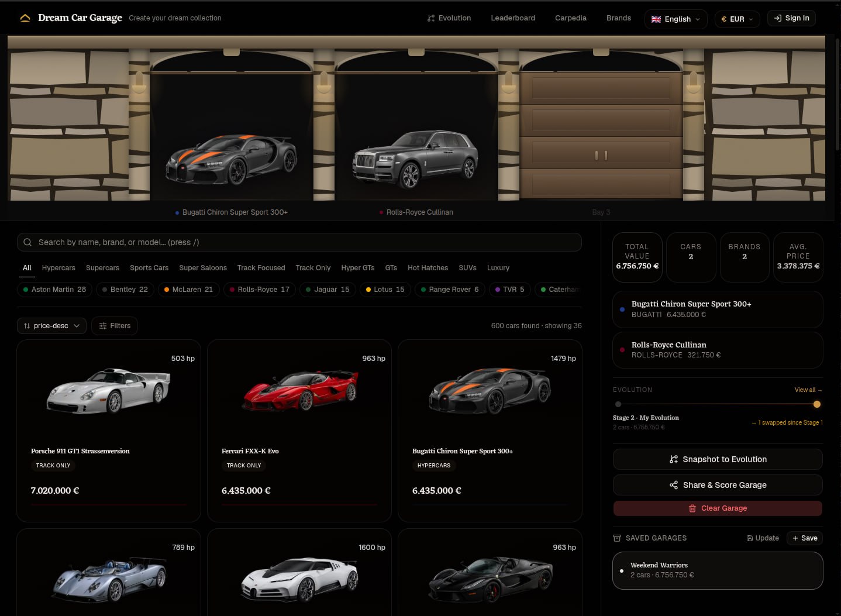Toggle the Rolls-Royce 17 brand chip
Screen dimensions: 841x616
pos(260,290)
